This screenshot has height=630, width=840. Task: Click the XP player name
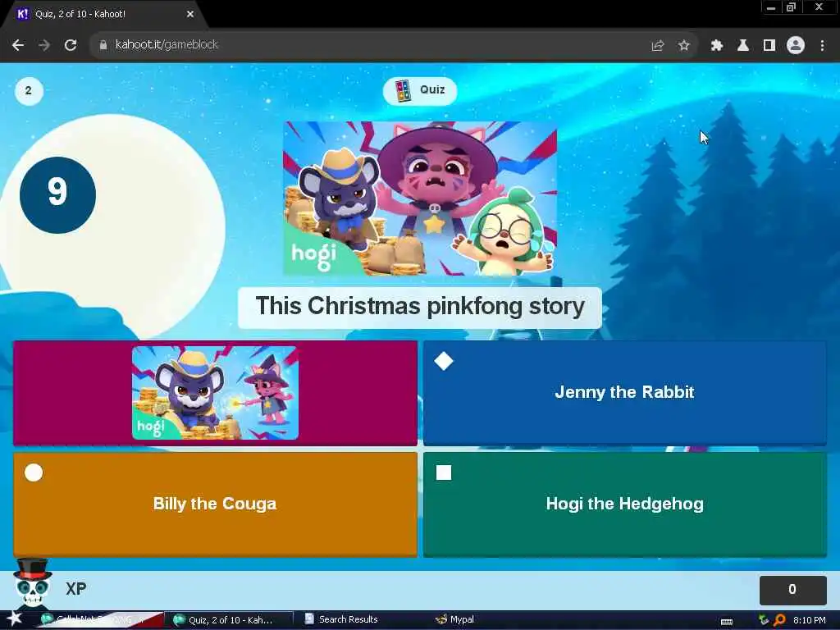pyautogui.click(x=76, y=589)
